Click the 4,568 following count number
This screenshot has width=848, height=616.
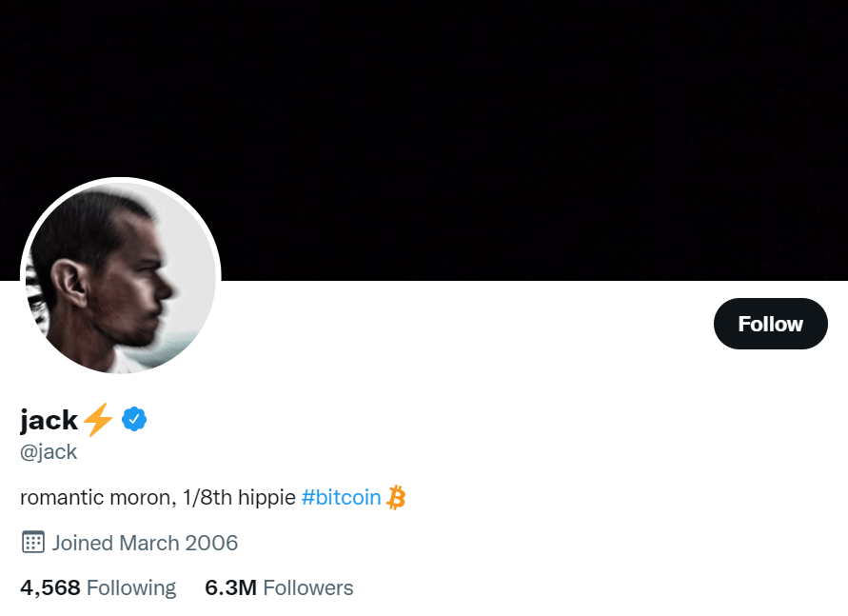[x=50, y=587]
